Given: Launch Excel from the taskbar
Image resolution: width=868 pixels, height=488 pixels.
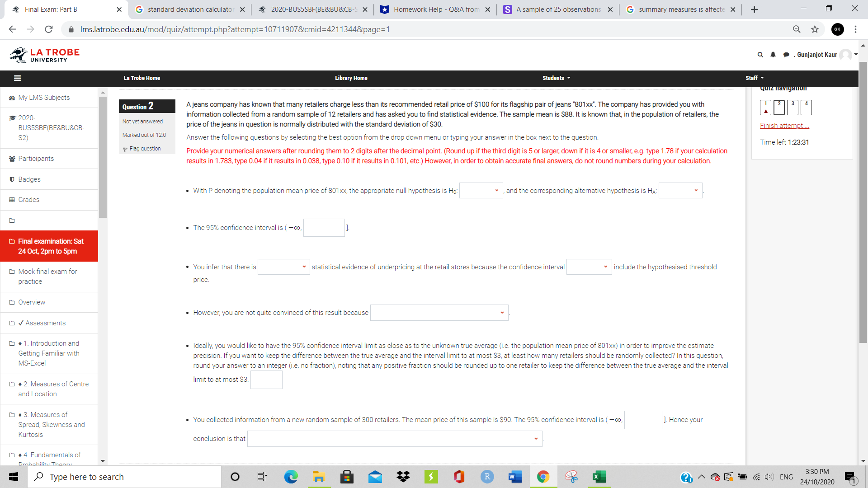Looking at the screenshot, I should [599, 476].
